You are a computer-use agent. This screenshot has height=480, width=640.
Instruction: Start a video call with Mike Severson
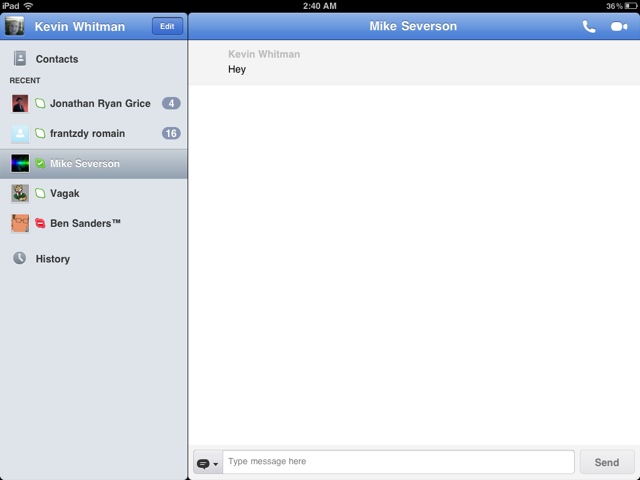(x=619, y=27)
